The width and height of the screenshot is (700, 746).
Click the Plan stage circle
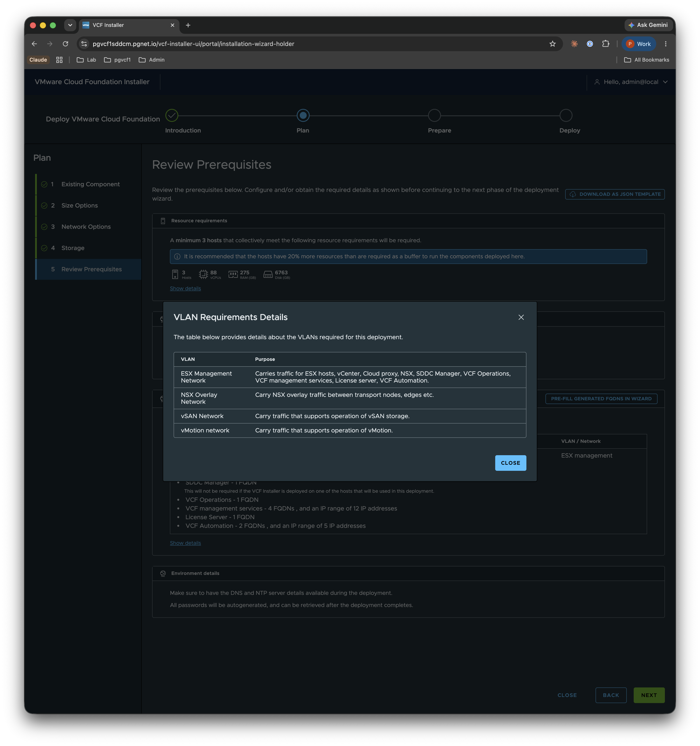click(303, 116)
